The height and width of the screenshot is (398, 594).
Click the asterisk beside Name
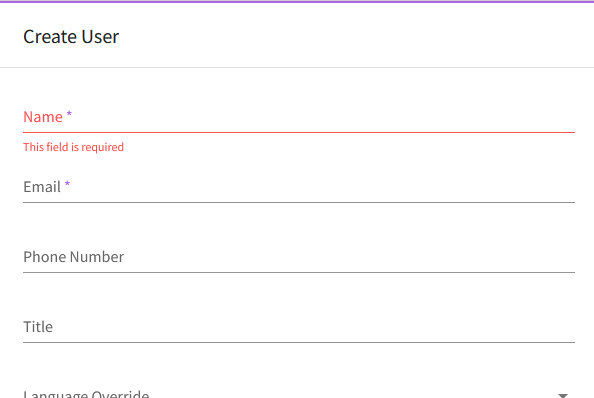pyautogui.click(x=69, y=114)
